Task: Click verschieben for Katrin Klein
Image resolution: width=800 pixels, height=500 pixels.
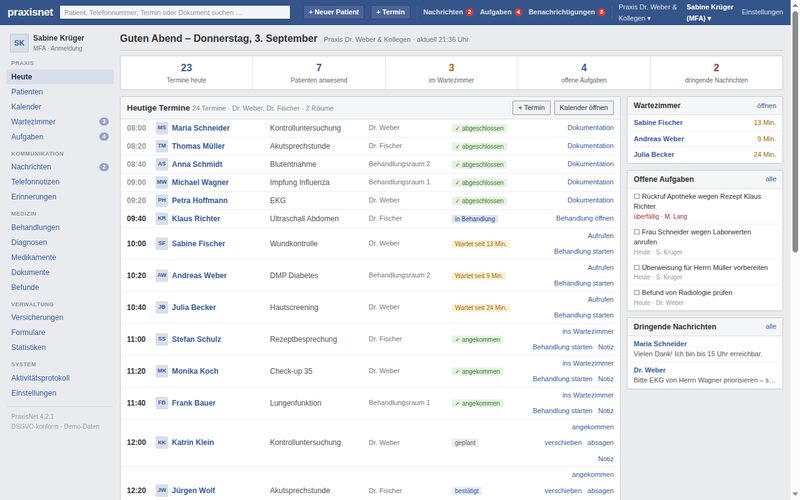Action: point(563,442)
